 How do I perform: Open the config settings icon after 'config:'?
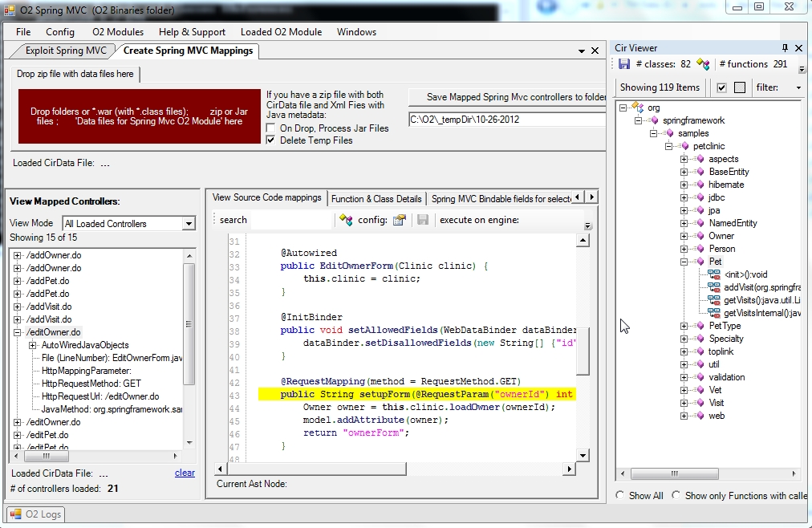[400, 220]
